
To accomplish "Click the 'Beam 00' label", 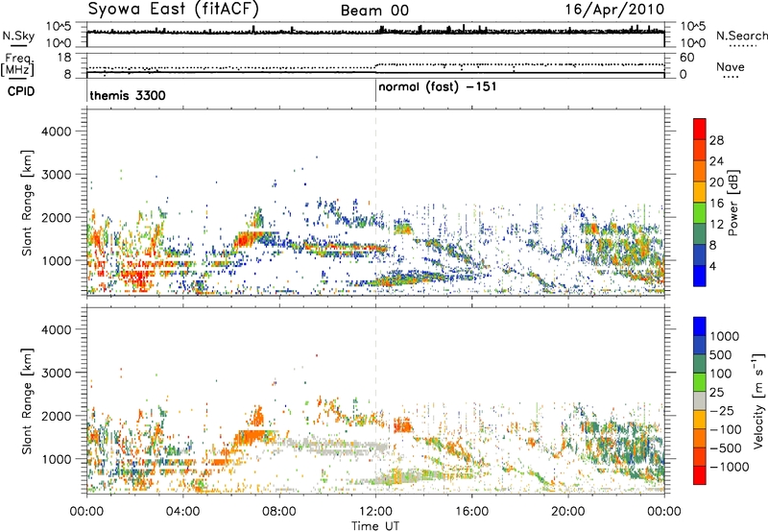I will click(x=374, y=11).
